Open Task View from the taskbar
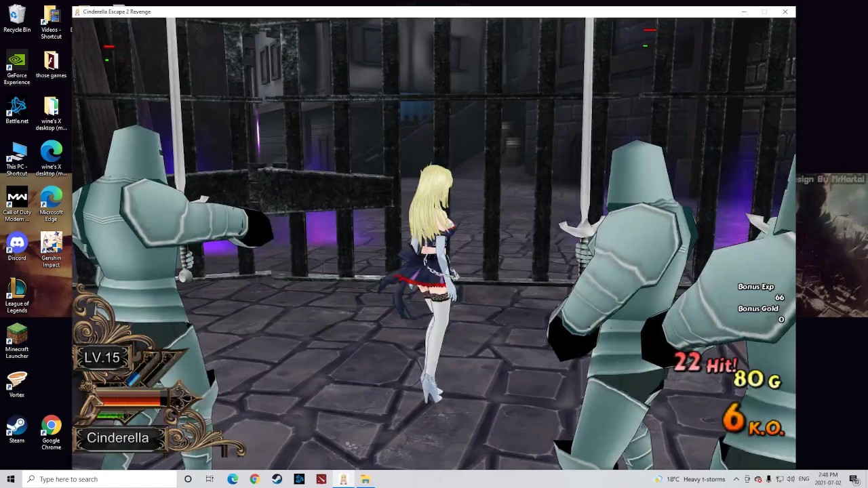 (210, 479)
